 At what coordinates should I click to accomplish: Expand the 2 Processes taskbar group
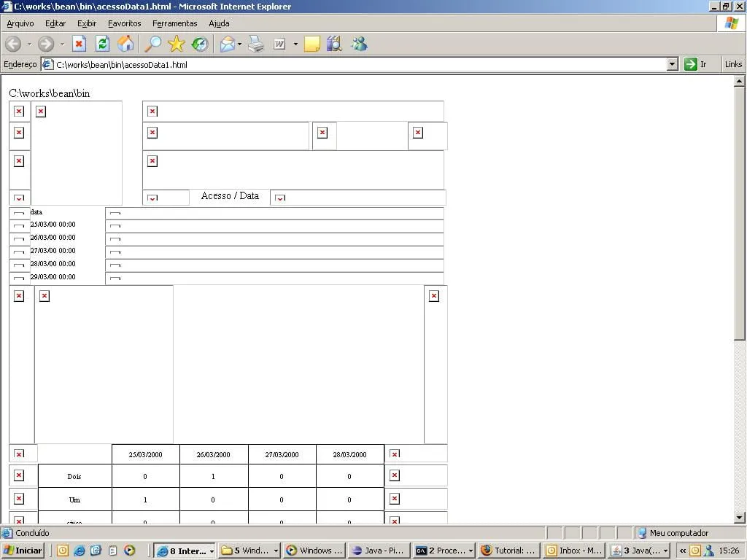[471, 551]
